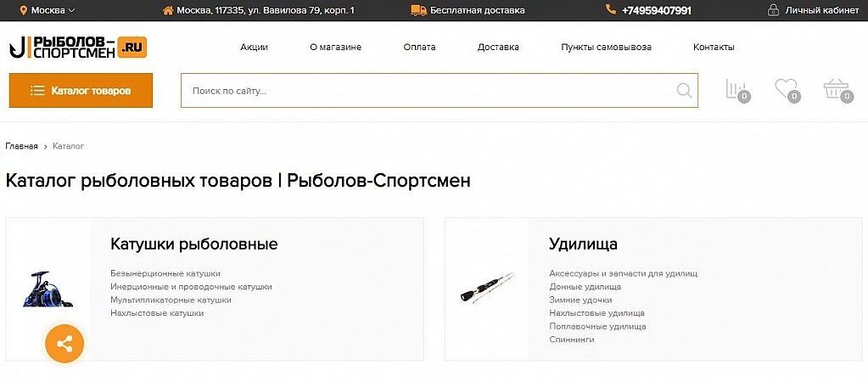The height and width of the screenshot is (382, 868).
Task: Go to the Оплата page
Action: pos(419,48)
